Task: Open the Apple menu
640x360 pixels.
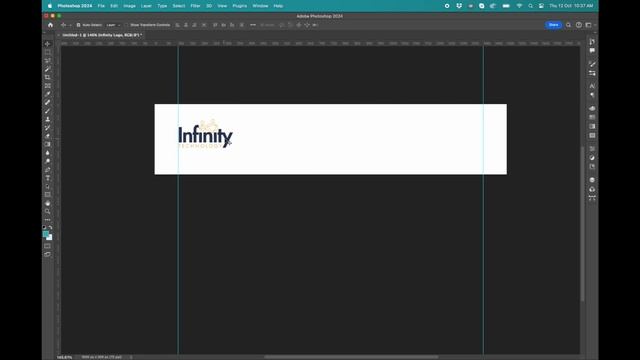Action: (x=50, y=6)
